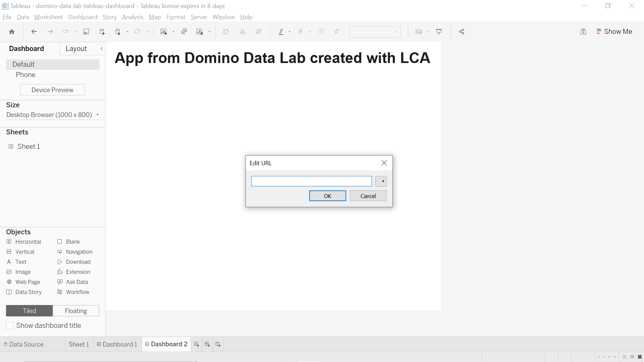This screenshot has width=644, height=362.
Task: Click the Presentation mode icon
Action: 439,32
